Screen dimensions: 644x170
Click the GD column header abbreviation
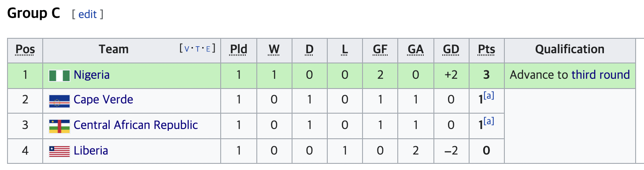[x=451, y=50]
